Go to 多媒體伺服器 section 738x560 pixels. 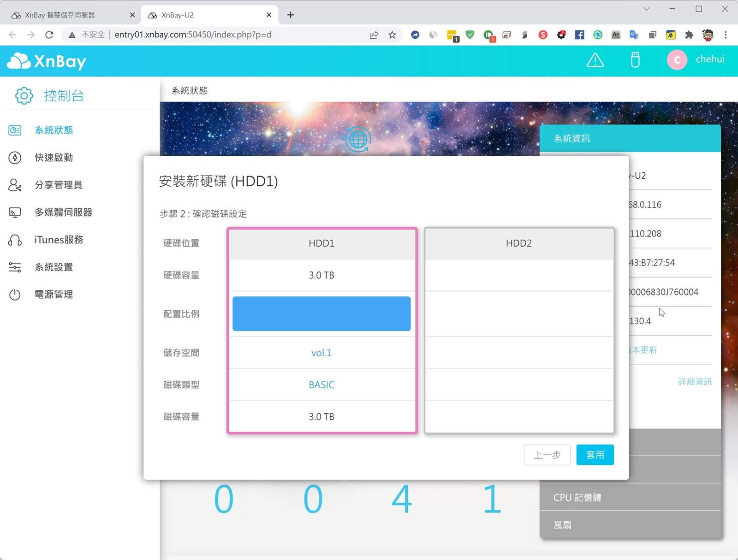click(x=63, y=212)
